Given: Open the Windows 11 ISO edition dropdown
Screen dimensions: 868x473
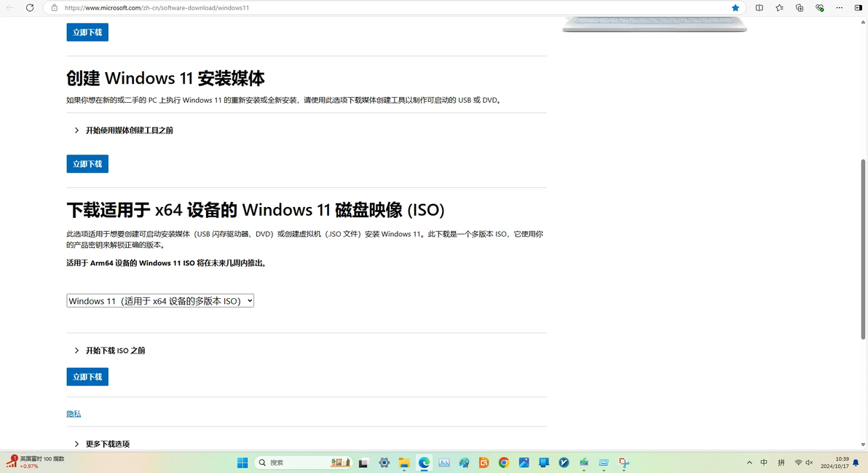Looking at the screenshot, I should pyautogui.click(x=160, y=301).
